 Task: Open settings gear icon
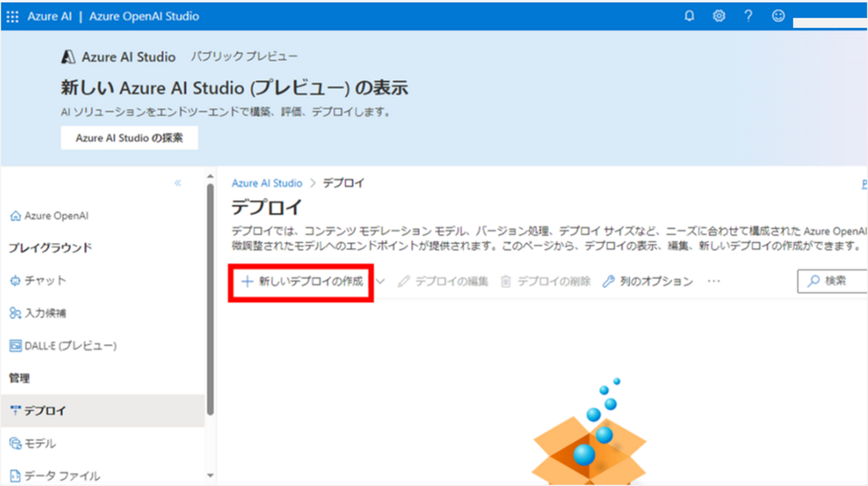[x=719, y=16]
